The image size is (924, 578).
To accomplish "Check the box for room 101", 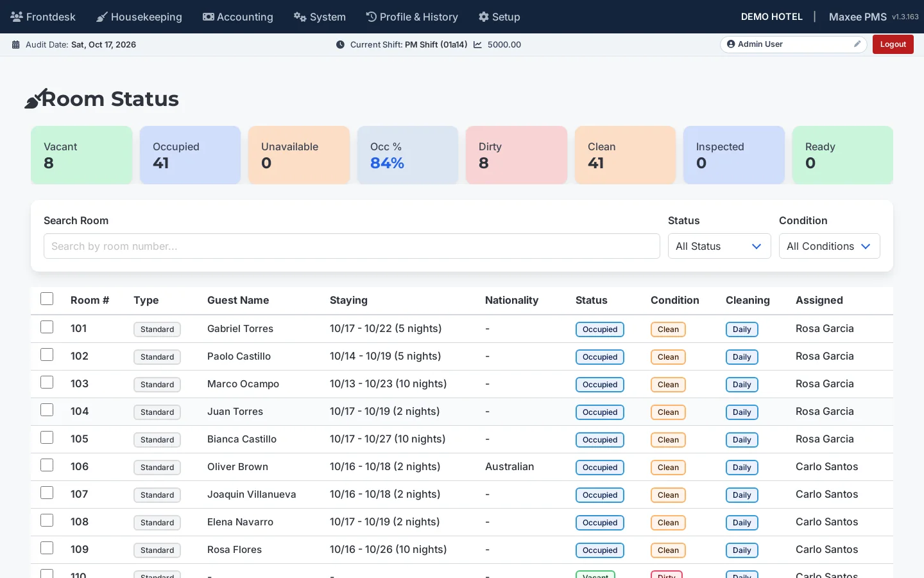I will [x=47, y=327].
